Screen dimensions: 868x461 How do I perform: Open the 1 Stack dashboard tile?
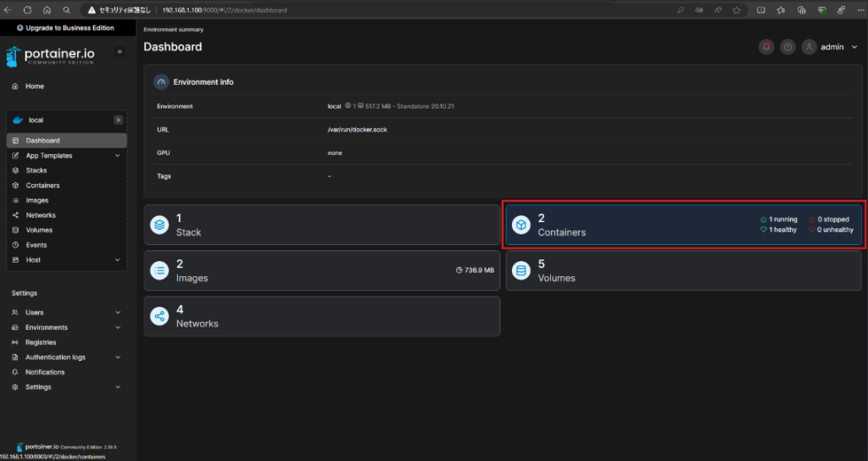tap(321, 225)
